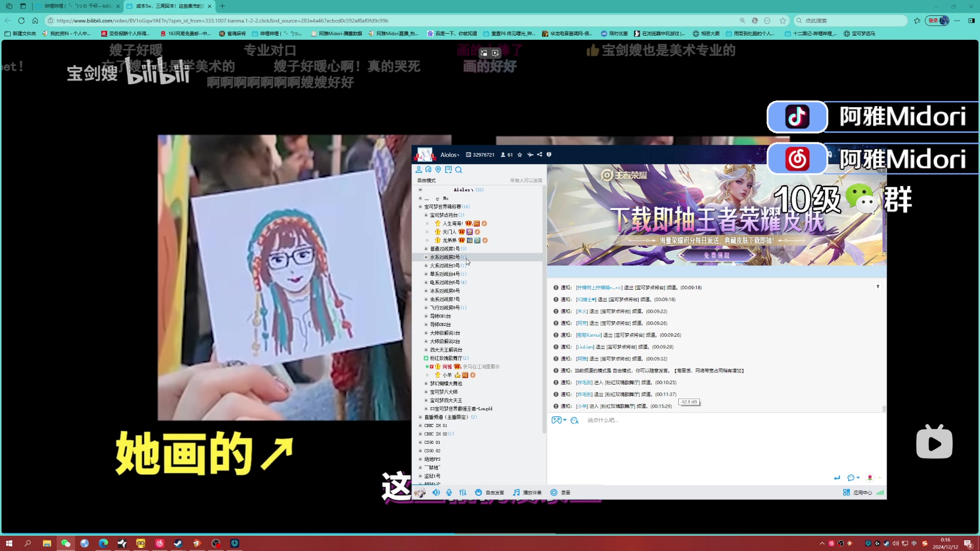
Task: Go back to the previous page
Action: (x=7, y=20)
